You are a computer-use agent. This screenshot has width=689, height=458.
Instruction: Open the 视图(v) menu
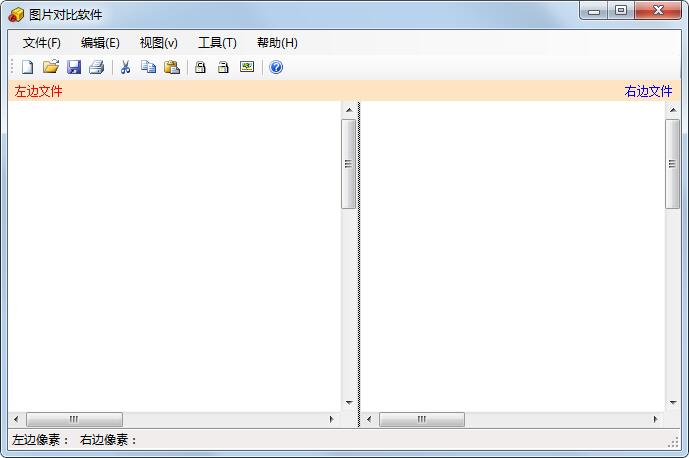point(159,43)
